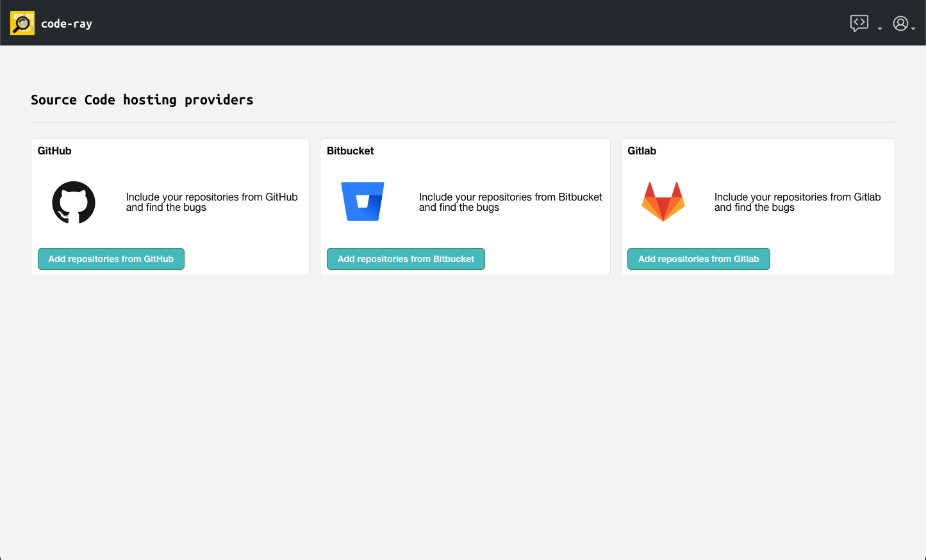
Task: Expand the arrow beside feedback icon
Action: click(880, 28)
